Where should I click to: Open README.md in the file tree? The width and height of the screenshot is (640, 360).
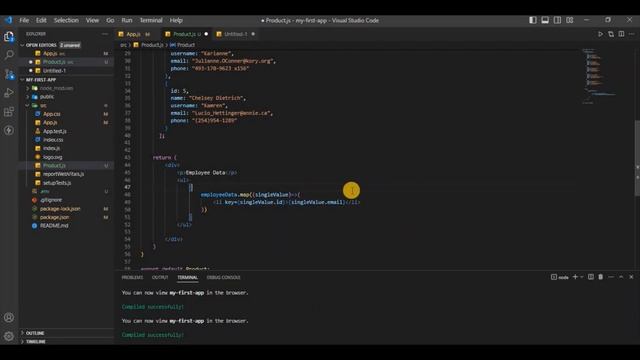click(x=54, y=226)
